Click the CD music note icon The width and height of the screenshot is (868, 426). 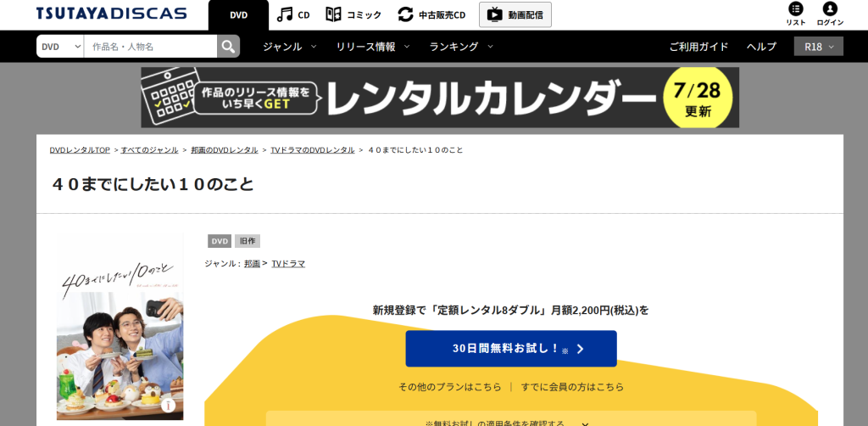(x=285, y=14)
